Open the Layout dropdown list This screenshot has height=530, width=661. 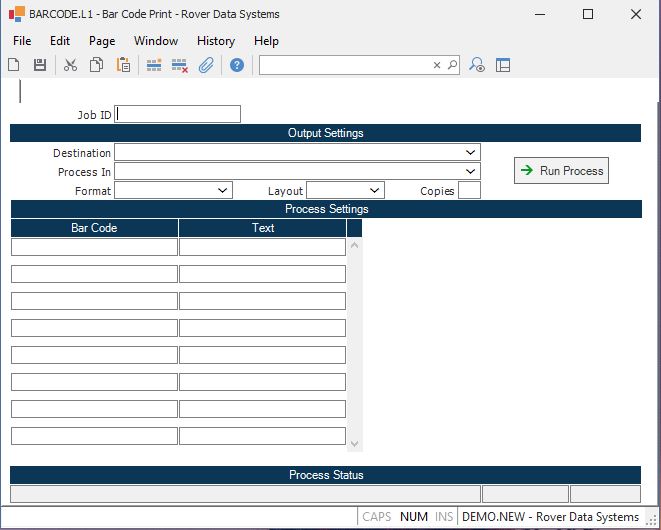pos(375,190)
